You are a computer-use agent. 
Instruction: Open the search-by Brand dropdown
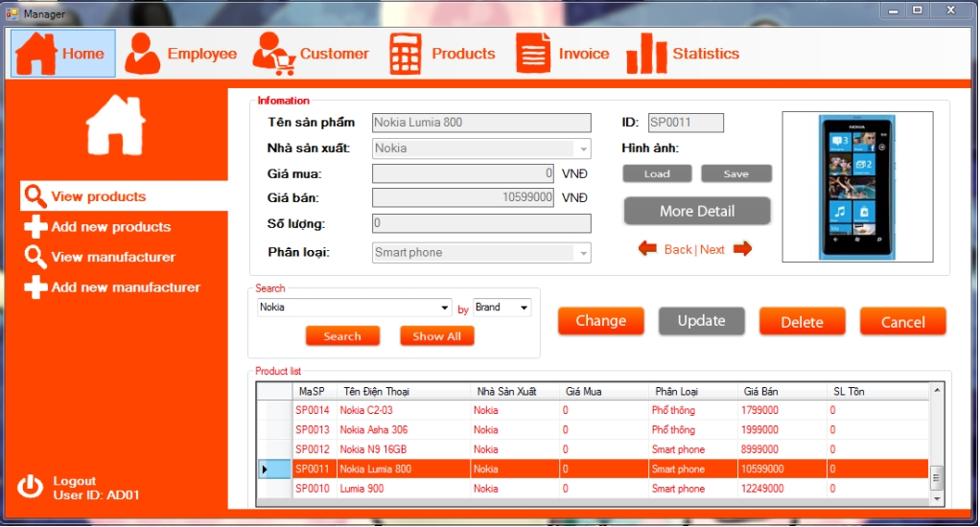coord(502,308)
